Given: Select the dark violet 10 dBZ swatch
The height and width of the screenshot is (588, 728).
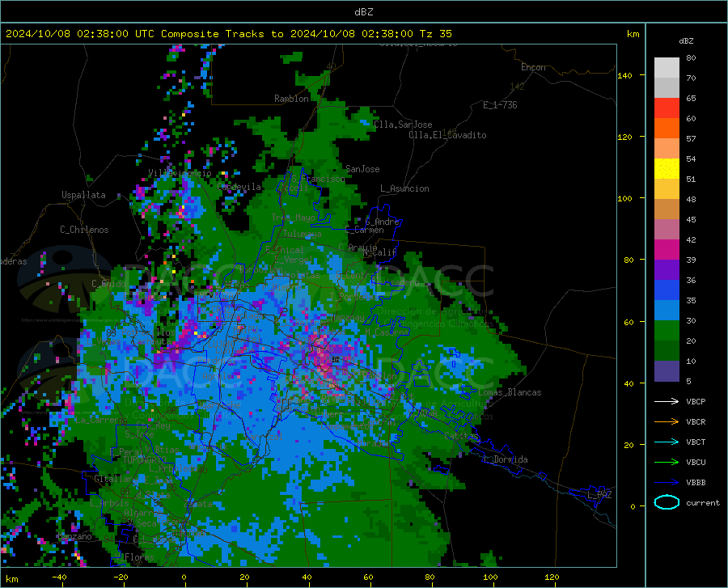Looking at the screenshot, I should point(667,371).
